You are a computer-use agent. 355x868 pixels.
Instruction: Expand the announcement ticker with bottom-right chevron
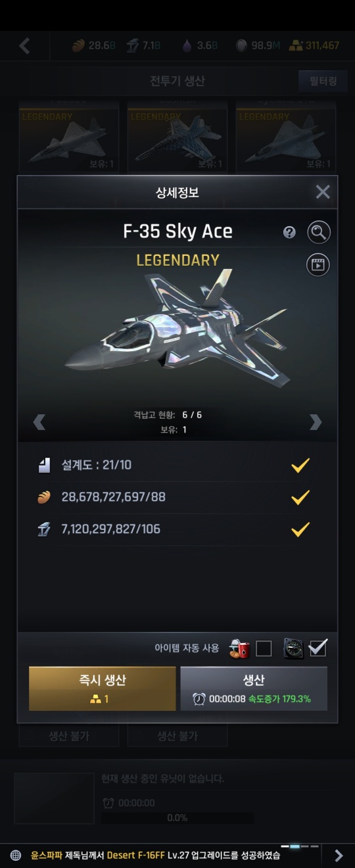pyautogui.click(x=339, y=855)
